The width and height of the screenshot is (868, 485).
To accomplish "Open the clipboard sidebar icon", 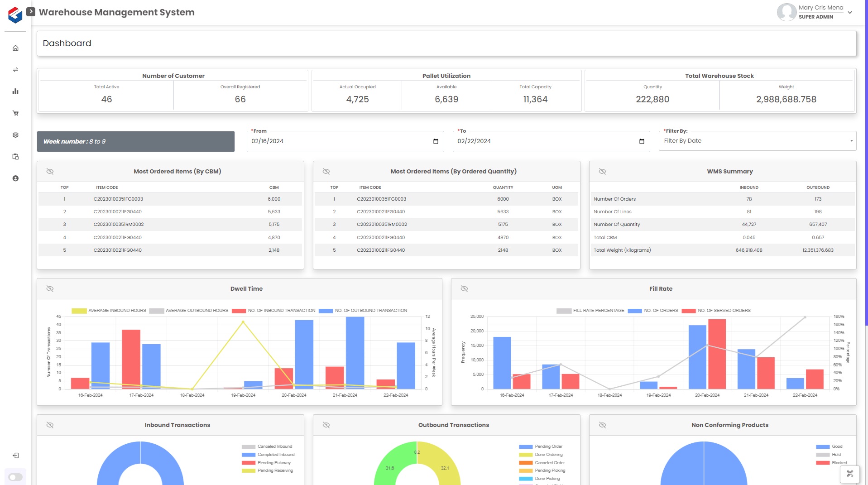I will [15, 157].
